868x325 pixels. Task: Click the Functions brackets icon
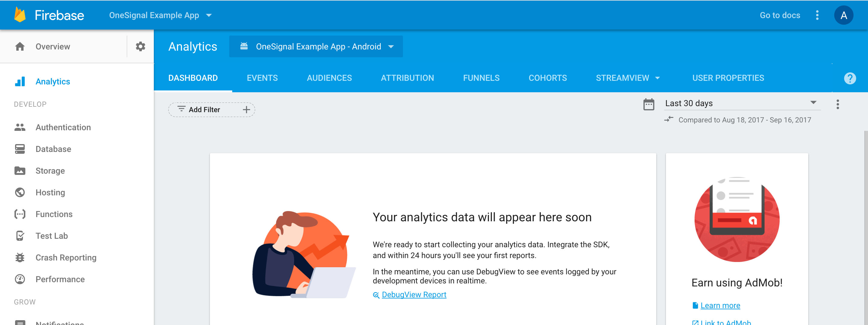tap(20, 214)
